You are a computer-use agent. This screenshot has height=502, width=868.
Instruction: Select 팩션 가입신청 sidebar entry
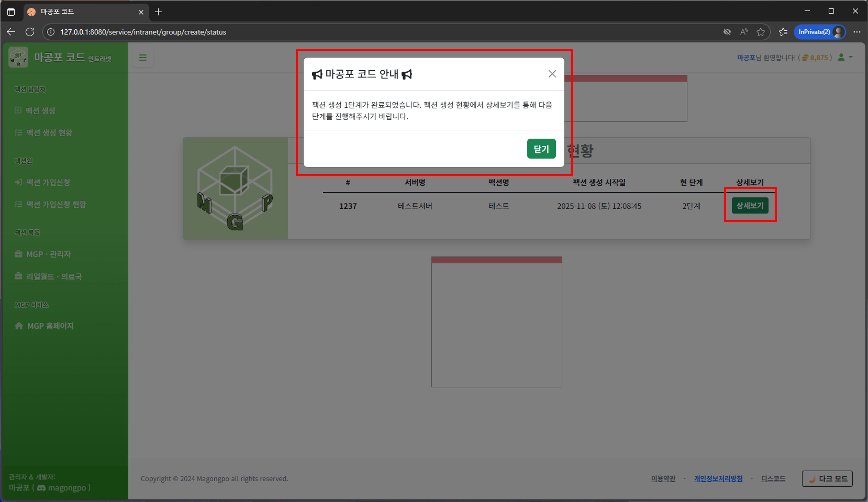pos(48,182)
